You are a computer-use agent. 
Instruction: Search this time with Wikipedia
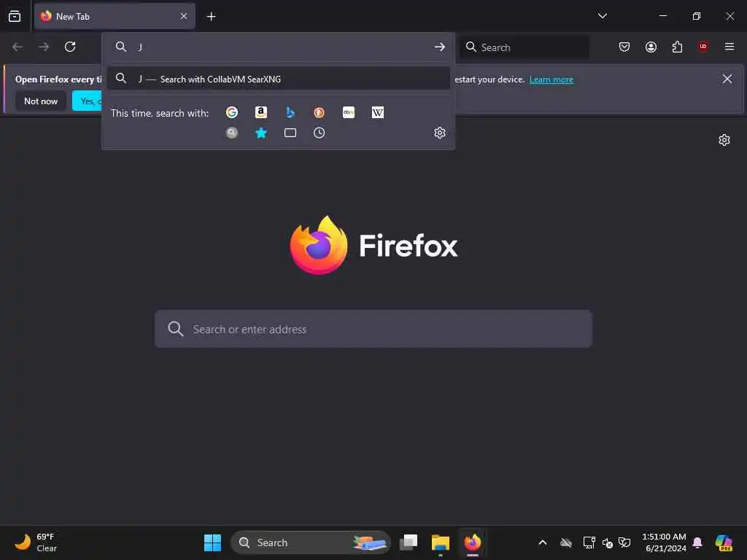coord(378,112)
